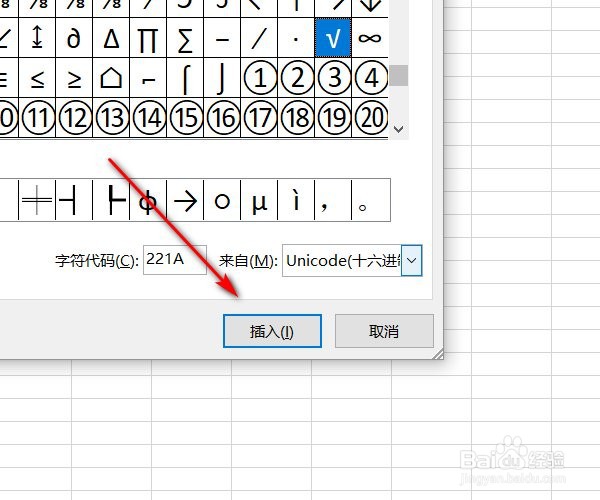Select the circled number ⑫ symbol

(x=74, y=117)
